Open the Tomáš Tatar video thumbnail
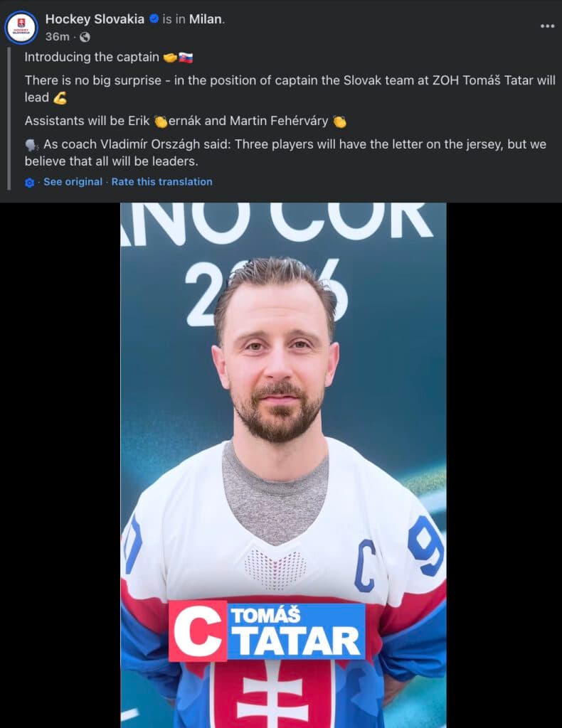 283,465
